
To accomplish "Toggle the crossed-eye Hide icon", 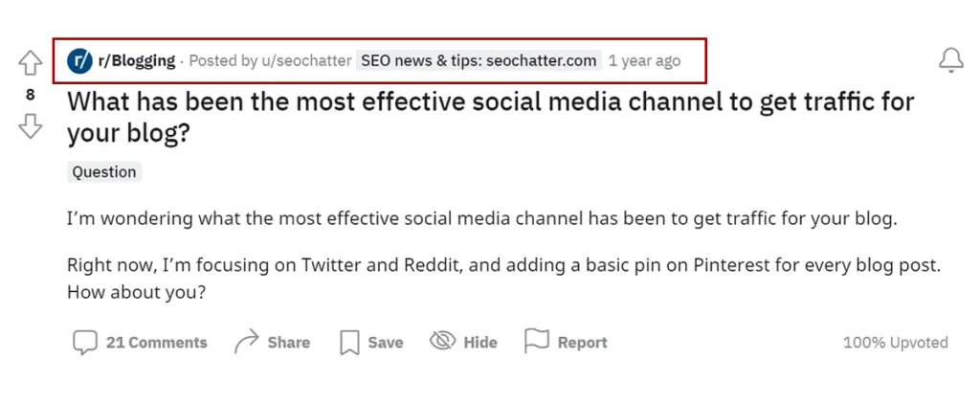I will (x=443, y=342).
